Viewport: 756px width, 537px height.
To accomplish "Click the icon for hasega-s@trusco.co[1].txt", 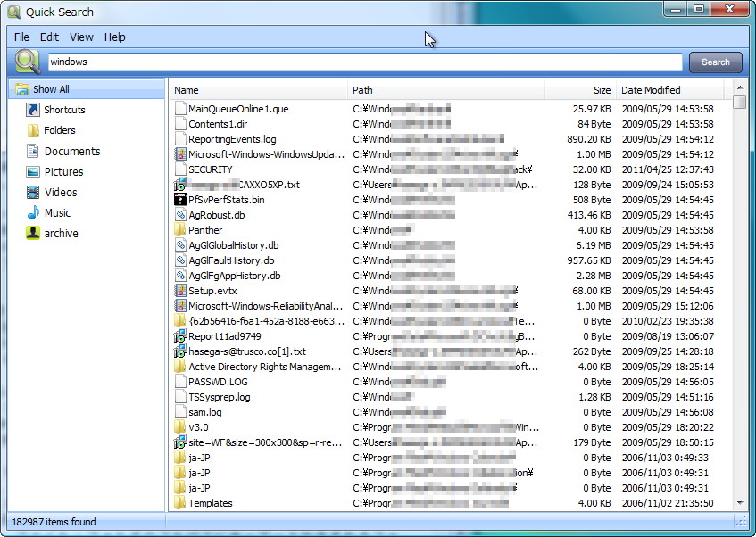I will tap(180, 351).
